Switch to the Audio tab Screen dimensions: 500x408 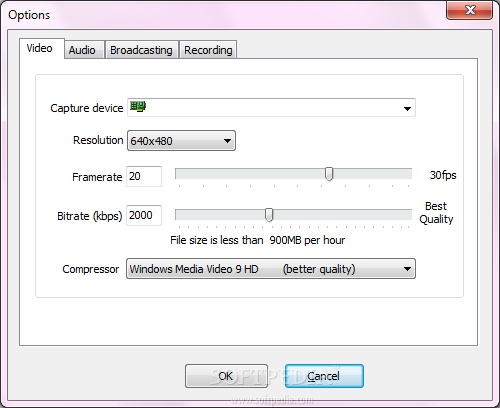pyautogui.click(x=84, y=50)
